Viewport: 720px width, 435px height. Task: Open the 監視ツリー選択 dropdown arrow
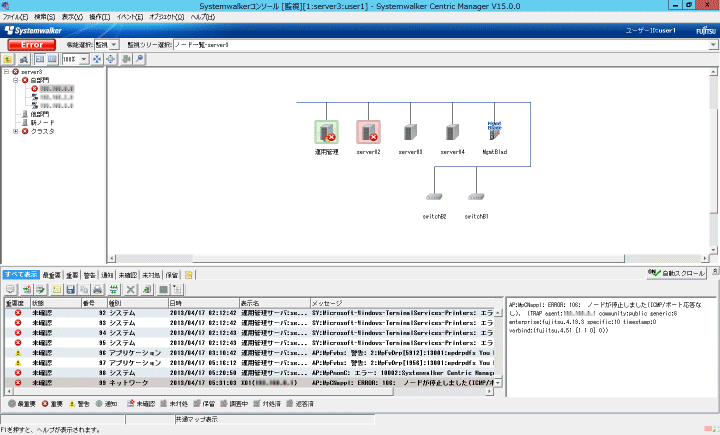click(x=713, y=45)
